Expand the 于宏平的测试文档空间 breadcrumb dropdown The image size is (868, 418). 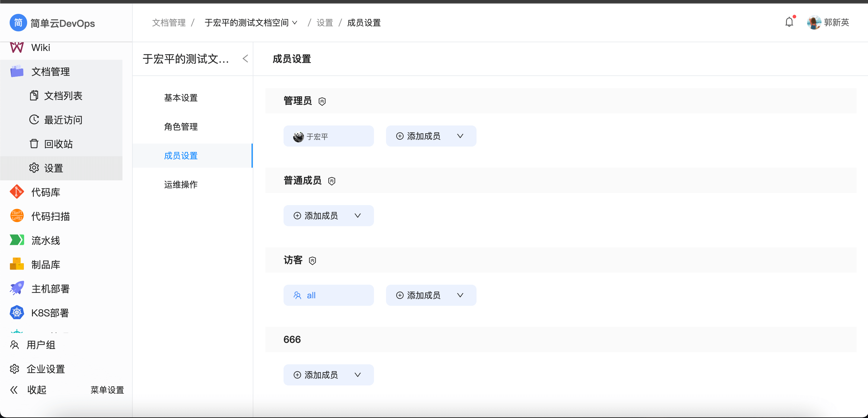click(x=296, y=23)
